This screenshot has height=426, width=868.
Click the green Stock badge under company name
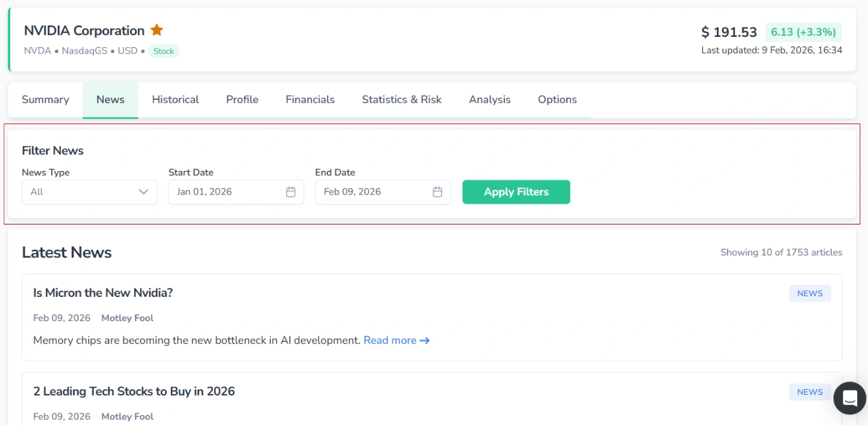[x=163, y=52]
